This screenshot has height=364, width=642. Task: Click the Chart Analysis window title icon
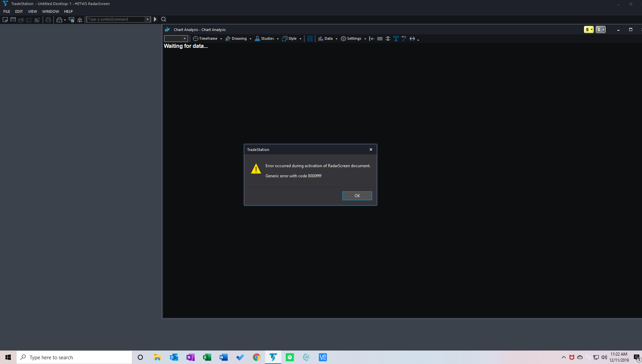pyautogui.click(x=167, y=30)
